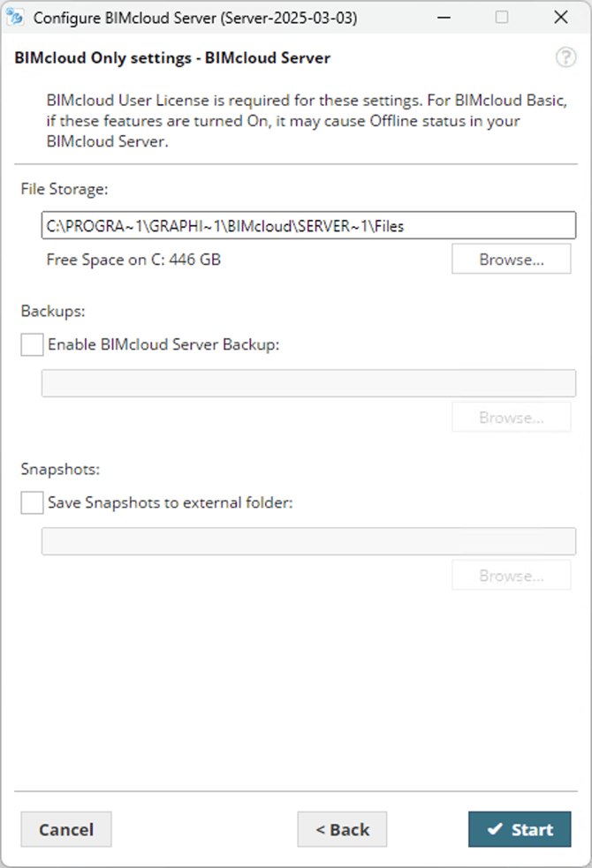The image size is (592, 868).
Task: Enable saving Snapshots to external folder
Action: point(31,502)
